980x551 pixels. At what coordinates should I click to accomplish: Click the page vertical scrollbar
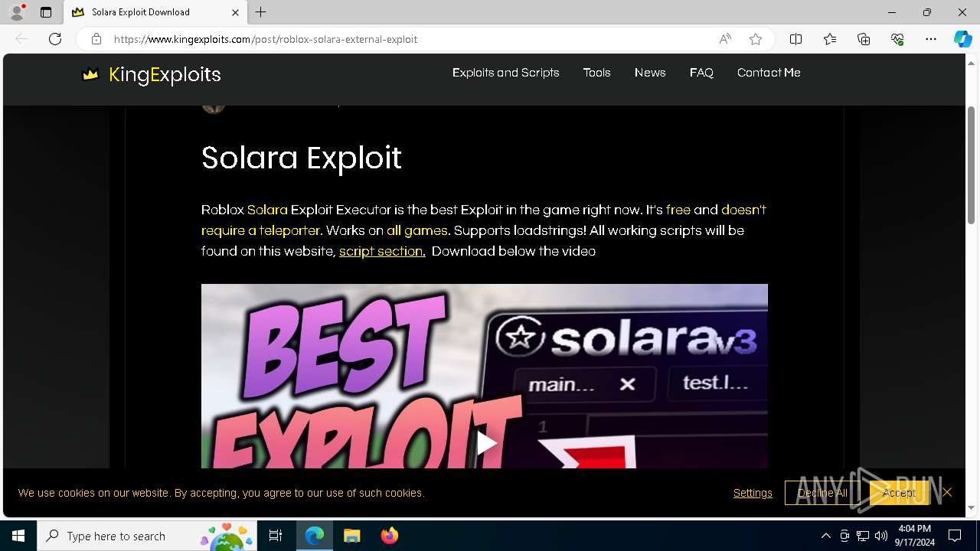(972, 164)
